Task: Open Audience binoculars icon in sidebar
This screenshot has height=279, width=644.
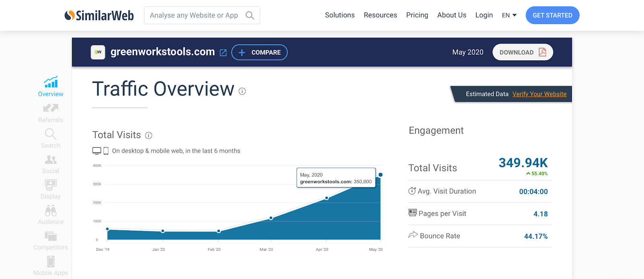Action: click(x=51, y=211)
